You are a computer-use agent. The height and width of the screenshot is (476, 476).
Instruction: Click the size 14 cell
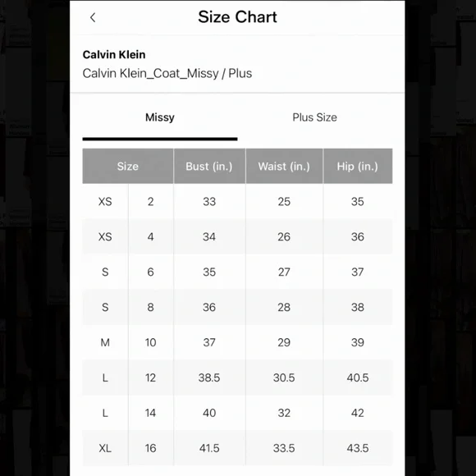[150, 413]
